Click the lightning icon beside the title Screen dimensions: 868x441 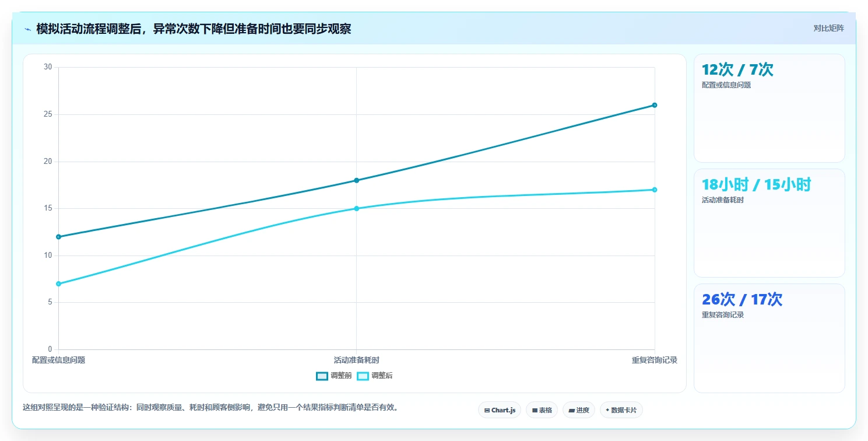(x=27, y=29)
